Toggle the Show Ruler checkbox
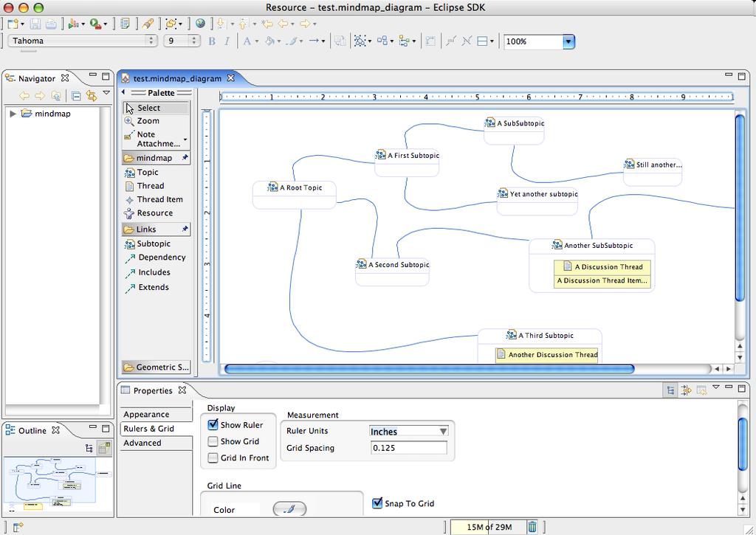 pyautogui.click(x=213, y=424)
